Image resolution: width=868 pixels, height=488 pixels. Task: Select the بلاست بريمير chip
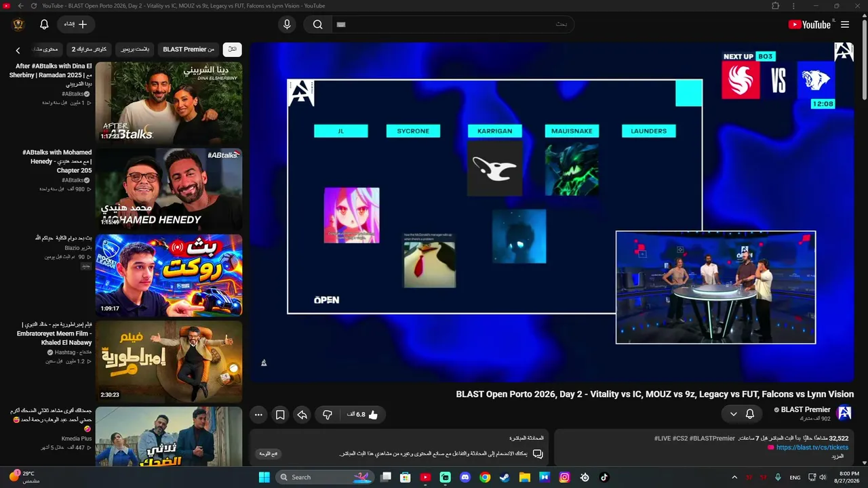click(x=136, y=49)
